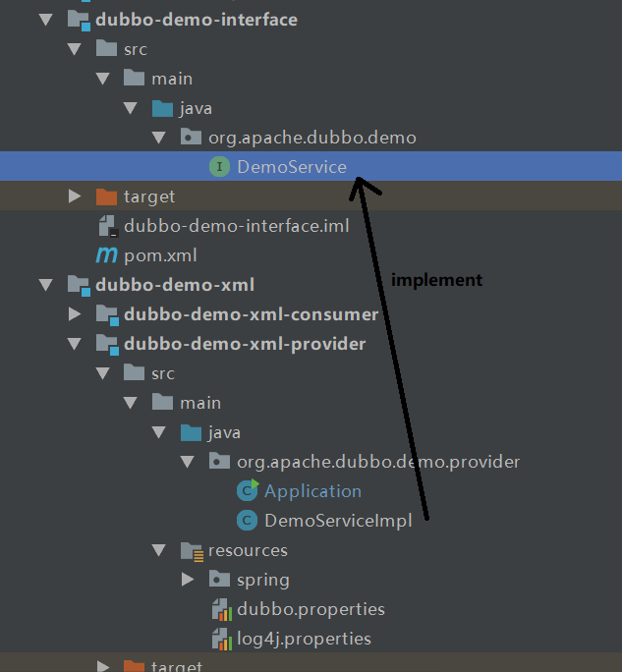Viewport: 622px width, 672px height.
Task: Collapse the main folder under dubbo-demo-interface
Action: point(102,79)
